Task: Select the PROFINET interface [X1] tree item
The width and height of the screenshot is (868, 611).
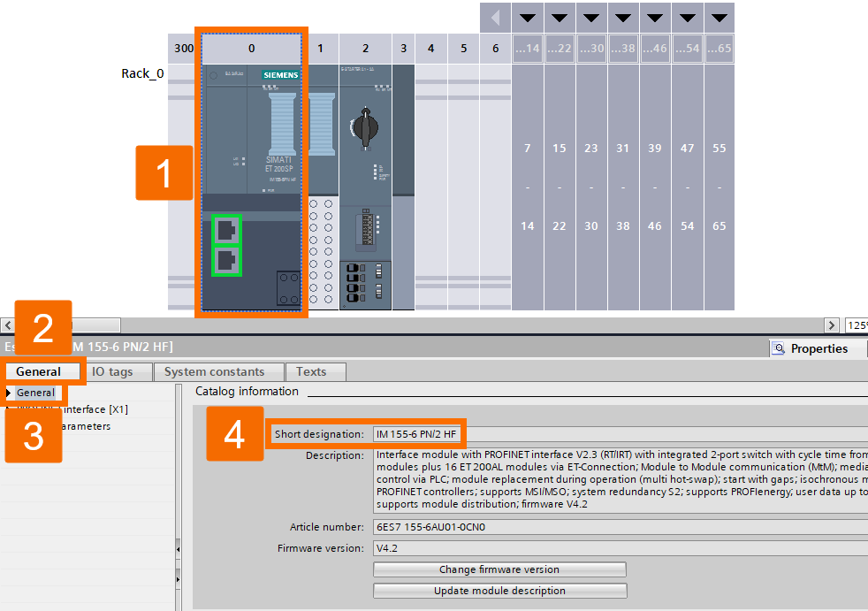Action: [x=71, y=409]
